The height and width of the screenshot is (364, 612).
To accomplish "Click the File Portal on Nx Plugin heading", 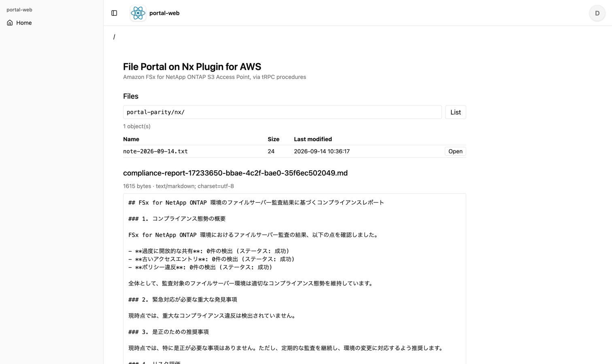I will (192, 67).
